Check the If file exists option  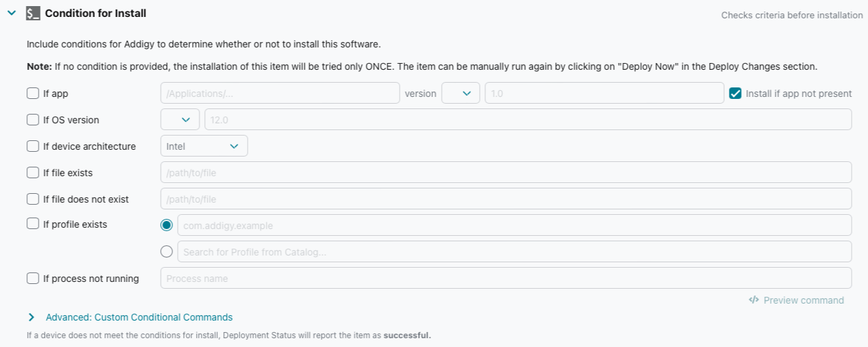pyautogui.click(x=33, y=173)
